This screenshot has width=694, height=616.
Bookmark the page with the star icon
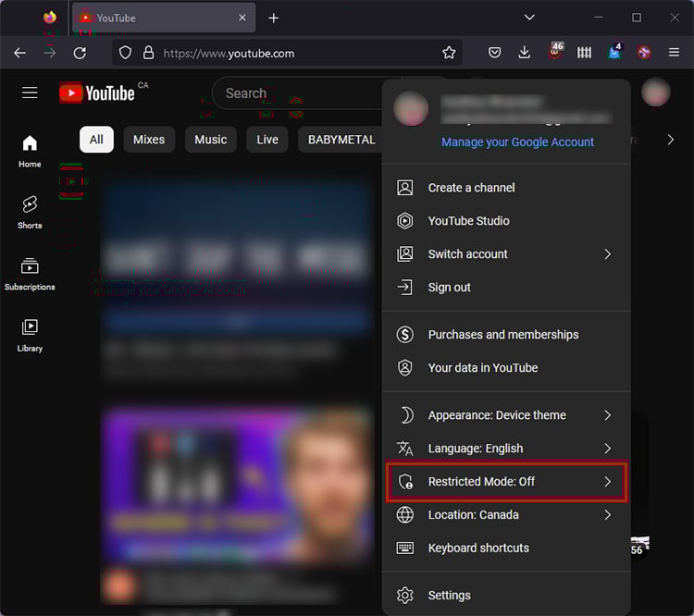(x=449, y=53)
